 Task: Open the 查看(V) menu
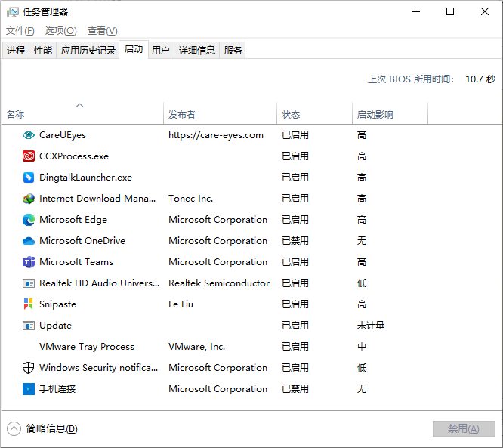(102, 31)
